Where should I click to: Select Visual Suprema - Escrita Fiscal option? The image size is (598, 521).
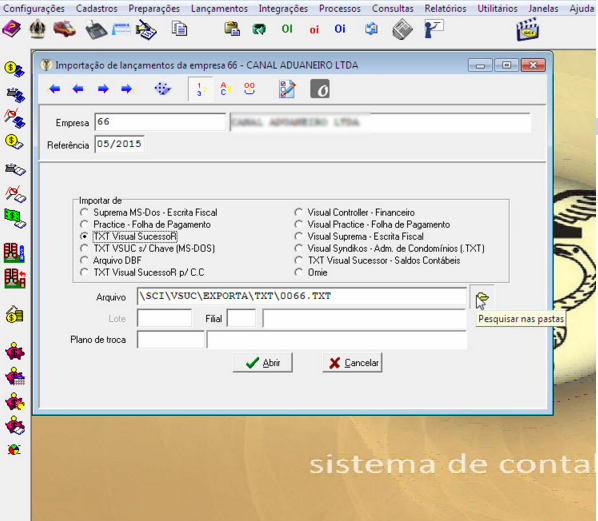pyautogui.click(x=359, y=236)
